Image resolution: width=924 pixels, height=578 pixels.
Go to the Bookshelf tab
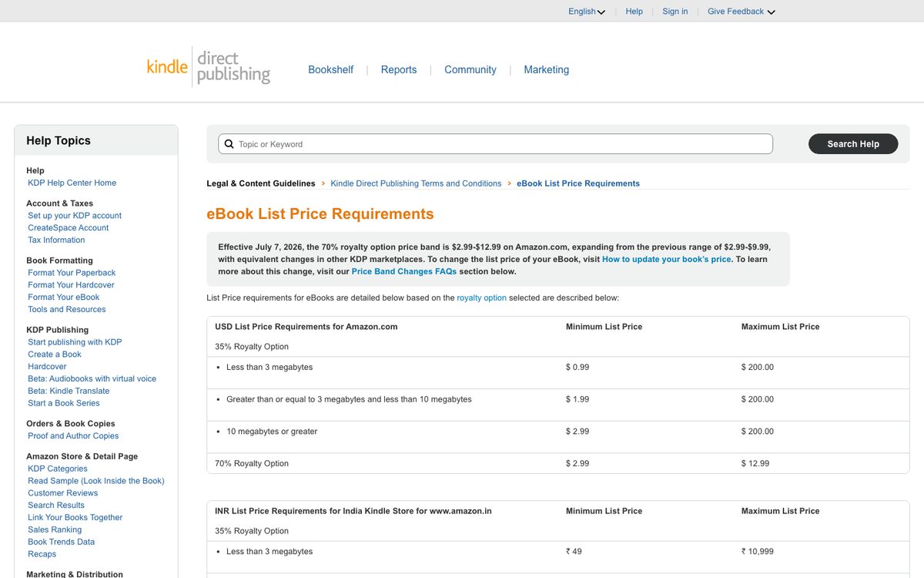coord(331,69)
